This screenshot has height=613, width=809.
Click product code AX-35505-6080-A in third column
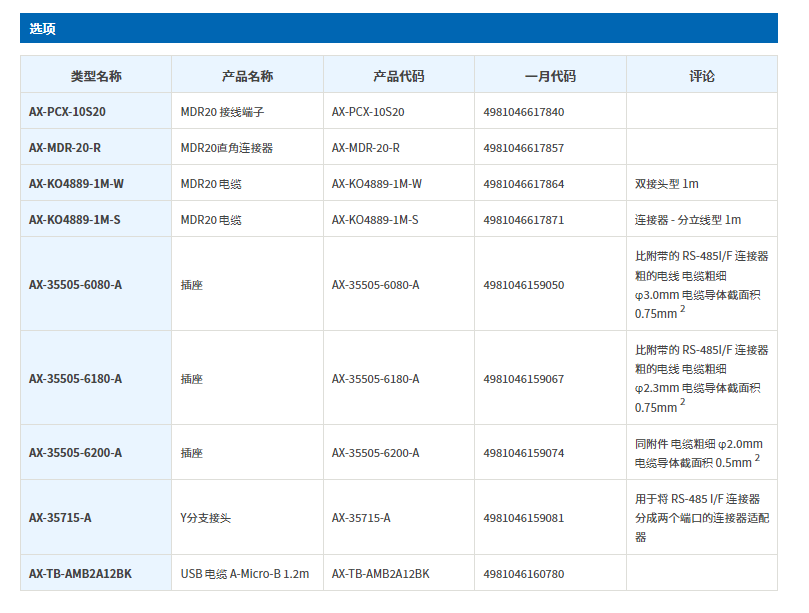(x=376, y=285)
